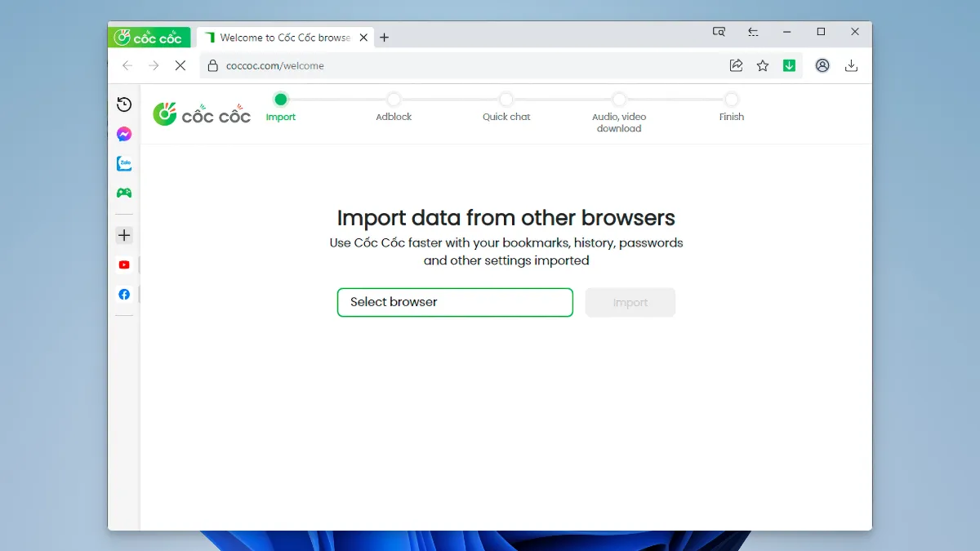Open a new tab with plus button
This screenshot has width=980, height=551.
click(x=385, y=38)
